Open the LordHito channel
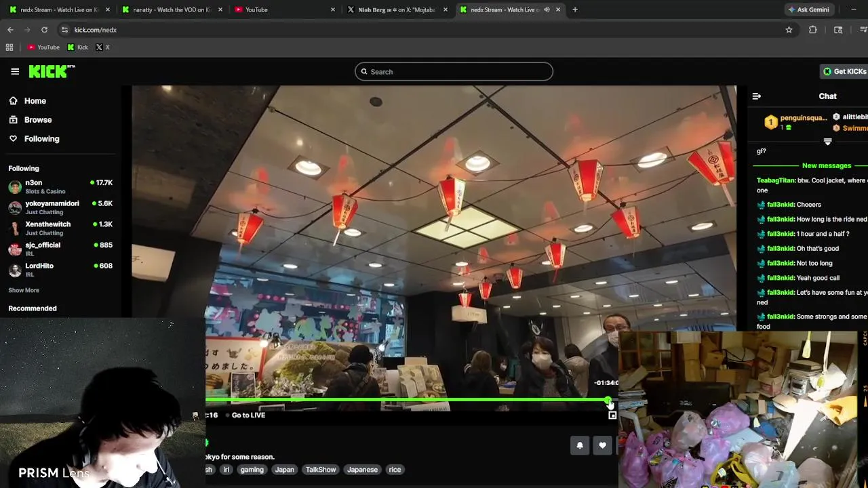868x488 pixels. point(60,270)
